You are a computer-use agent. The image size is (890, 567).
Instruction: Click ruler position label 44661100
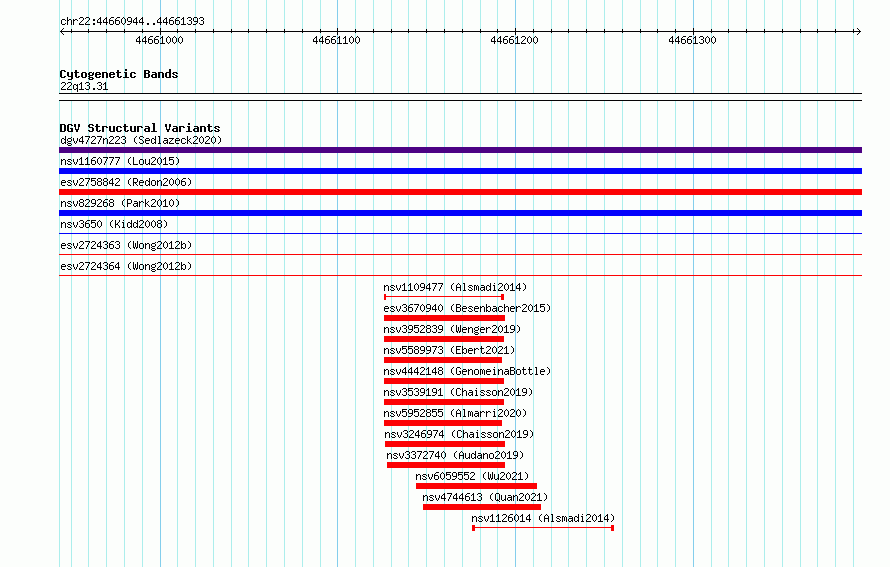pyautogui.click(x=337, y=40)
